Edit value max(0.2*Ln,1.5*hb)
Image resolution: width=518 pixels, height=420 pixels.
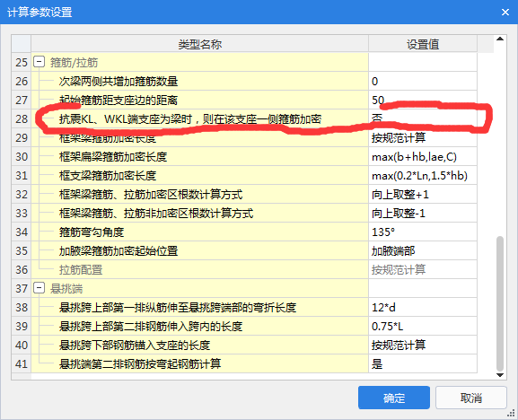pyautogui.click(x=423, y=175)
